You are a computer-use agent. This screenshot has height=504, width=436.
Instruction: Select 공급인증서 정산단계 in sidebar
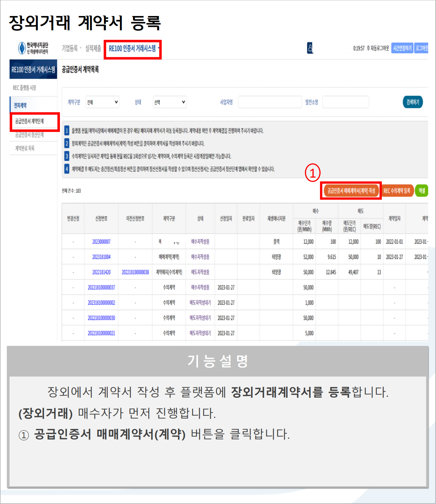tap(29, 135)
